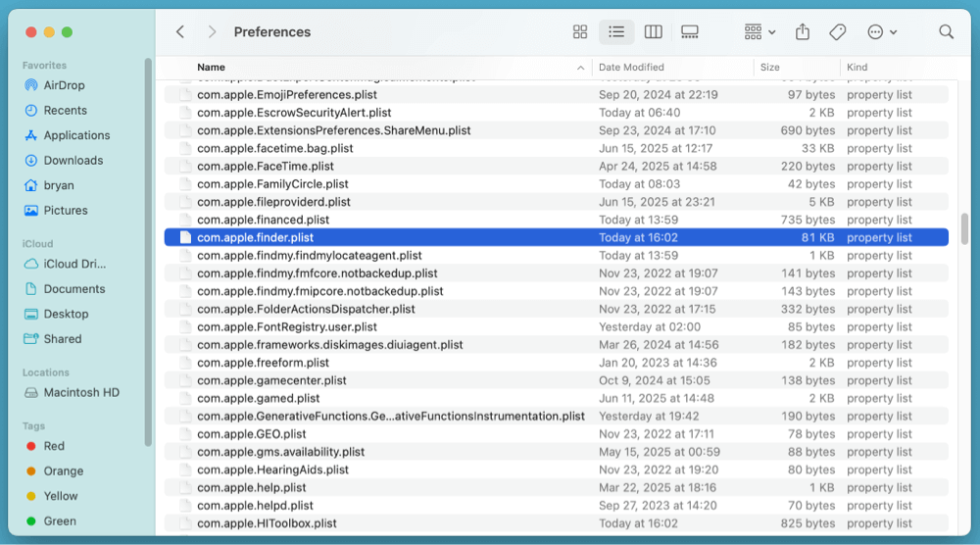The image size is (980, 545).
Task: Switch to gallery view
Action: (689, 32)
